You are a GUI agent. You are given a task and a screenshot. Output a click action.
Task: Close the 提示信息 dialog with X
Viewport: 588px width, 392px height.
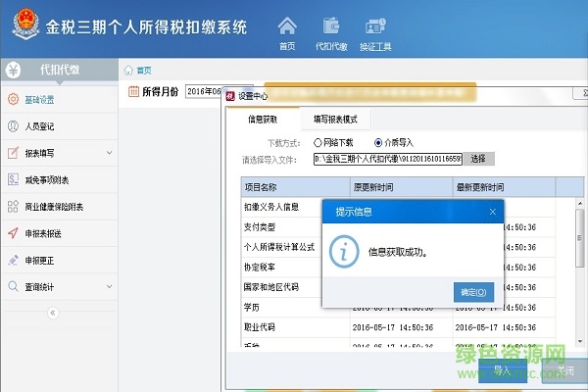pos(492,211)
